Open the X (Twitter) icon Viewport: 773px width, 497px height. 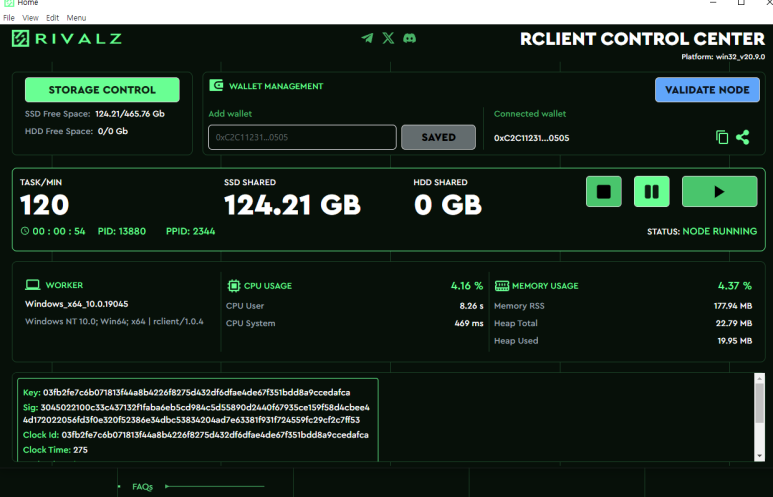tap(388, 38)
